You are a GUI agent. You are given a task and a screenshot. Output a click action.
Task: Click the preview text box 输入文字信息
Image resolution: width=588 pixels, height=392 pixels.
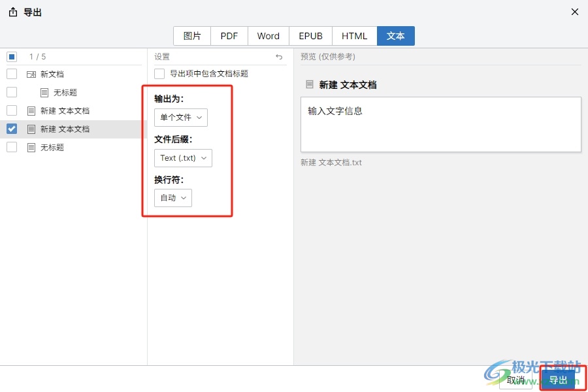(x=440, y=125)
